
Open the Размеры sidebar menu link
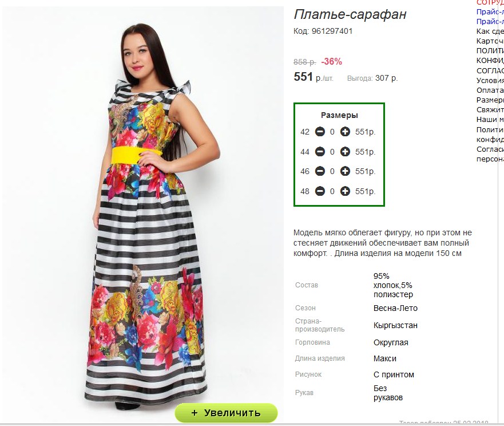coord(490,100)
